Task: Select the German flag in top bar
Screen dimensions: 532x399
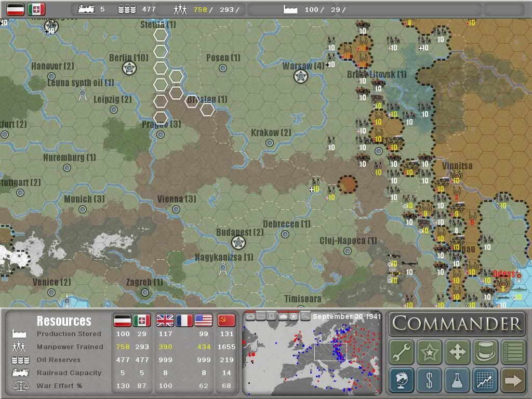Action: coord(16,9)
